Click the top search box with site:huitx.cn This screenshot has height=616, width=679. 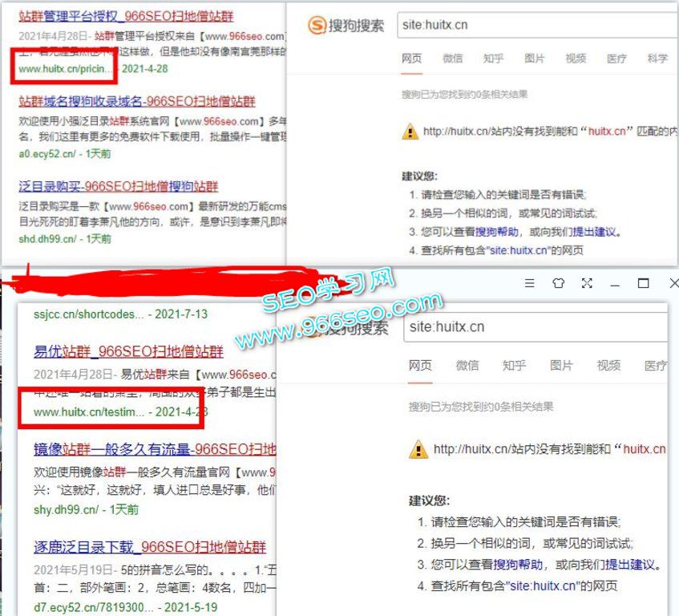(538, 25)
